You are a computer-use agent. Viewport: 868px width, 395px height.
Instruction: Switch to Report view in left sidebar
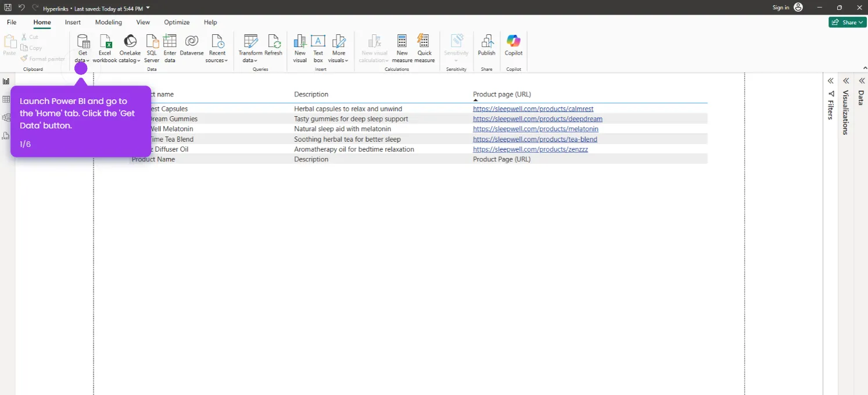click(6, 81)
